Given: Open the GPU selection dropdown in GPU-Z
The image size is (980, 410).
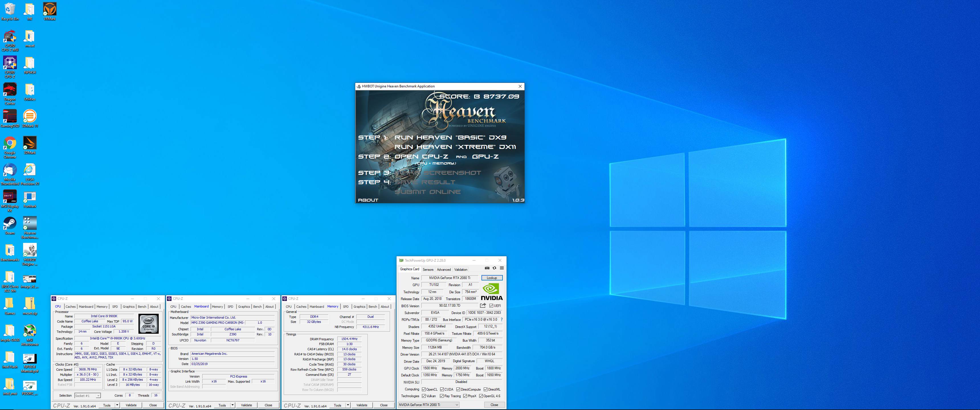Looking at the screenshot, I should pyautogui.click(x=429, y=405).
